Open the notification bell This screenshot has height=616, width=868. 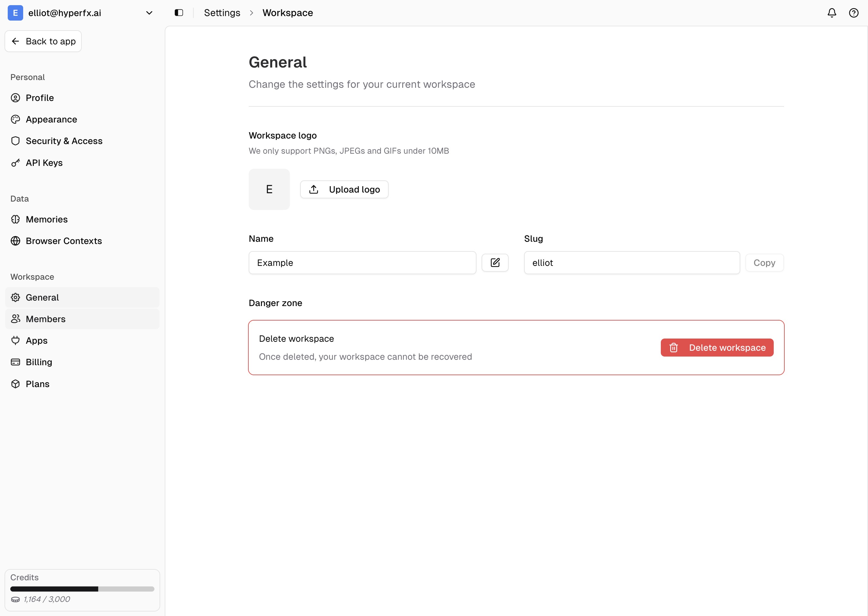831,13
